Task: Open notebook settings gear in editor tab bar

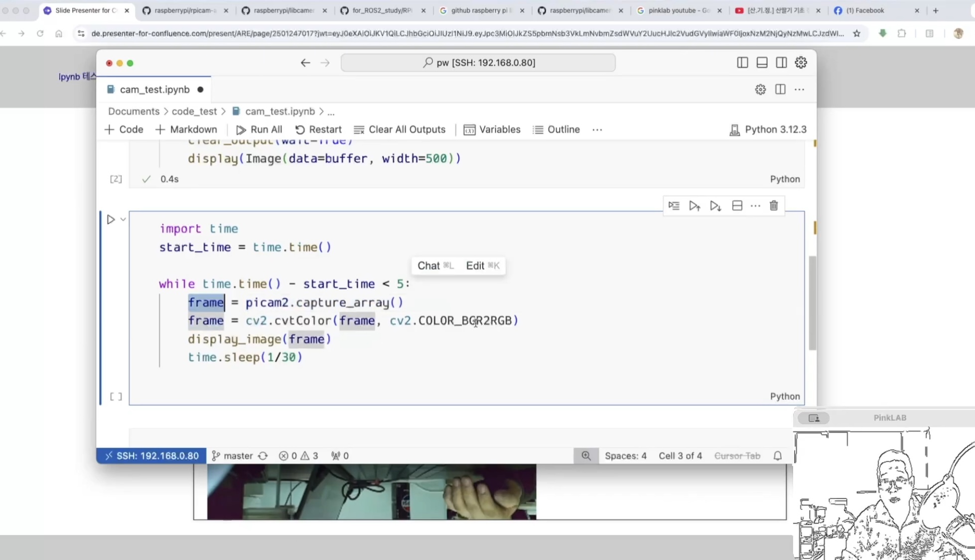Action: (x=760, y=90)
